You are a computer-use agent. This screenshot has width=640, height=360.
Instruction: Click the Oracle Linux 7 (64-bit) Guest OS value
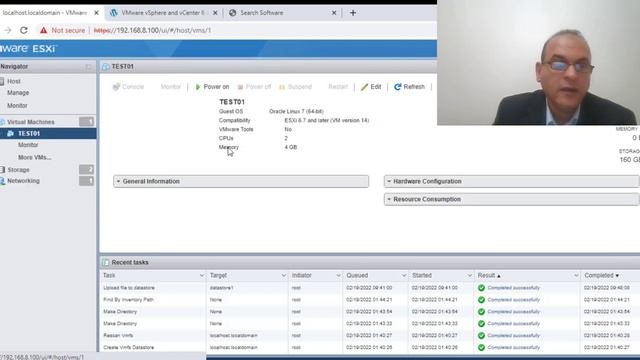click(296, 111)
